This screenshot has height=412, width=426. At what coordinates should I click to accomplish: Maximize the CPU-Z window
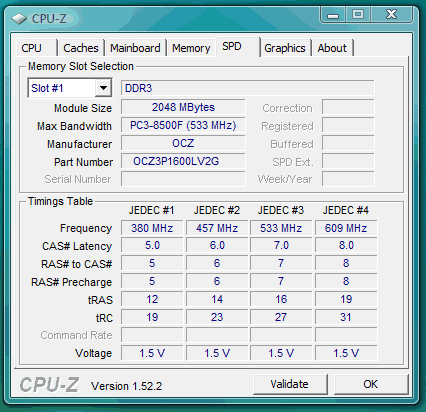[x=358, y=15]
